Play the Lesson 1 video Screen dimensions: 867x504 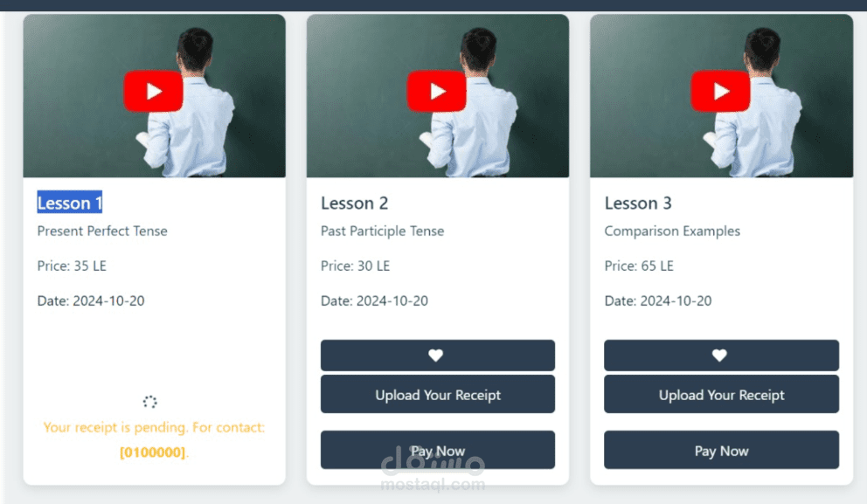click(x=153, y=91)
